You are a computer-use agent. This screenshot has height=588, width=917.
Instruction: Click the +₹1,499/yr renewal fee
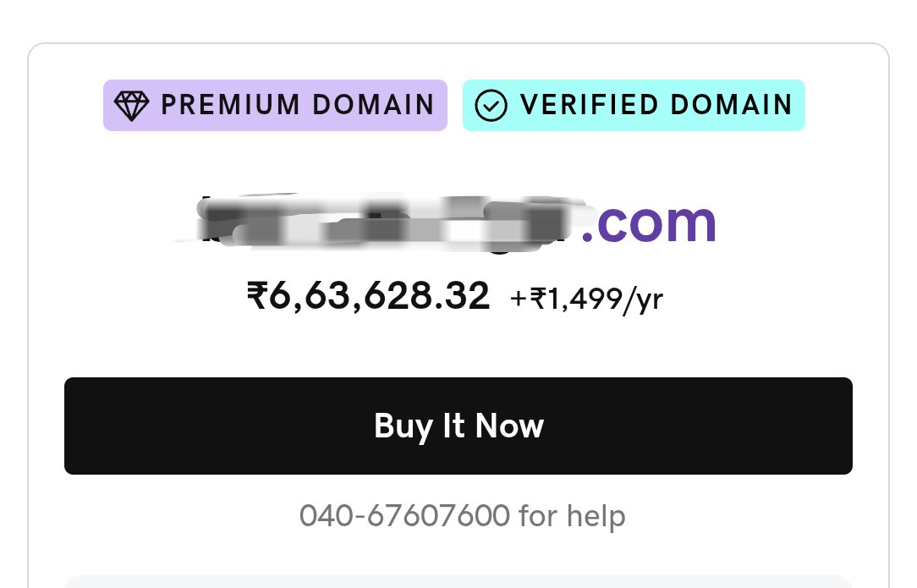point(586,299)
